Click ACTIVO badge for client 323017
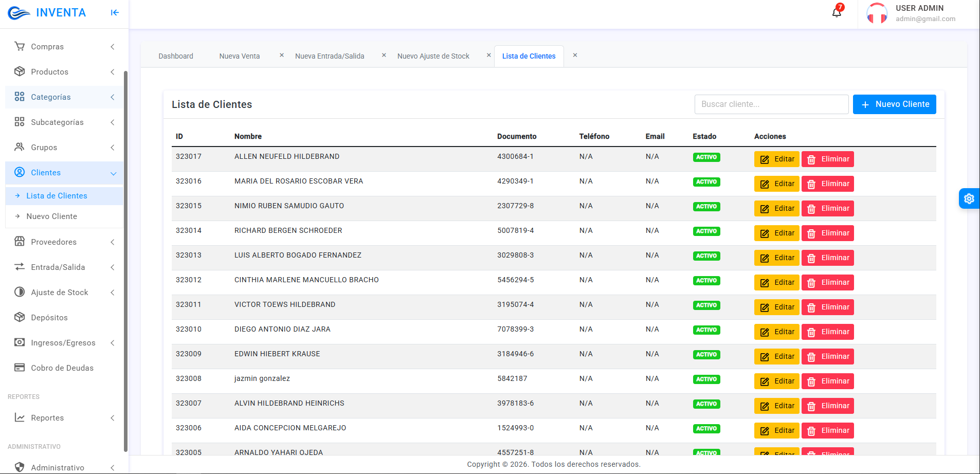The width and height of the screenshot is (980, 474). click(x=706, y=157)
